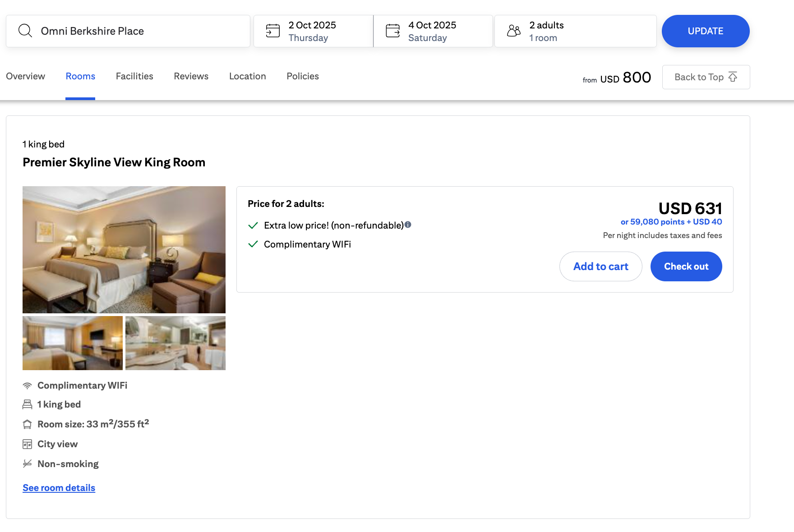Screen dimensions: 794x532
Task: Open the 2 adults 1 room selector
Action: coord(576,31)
